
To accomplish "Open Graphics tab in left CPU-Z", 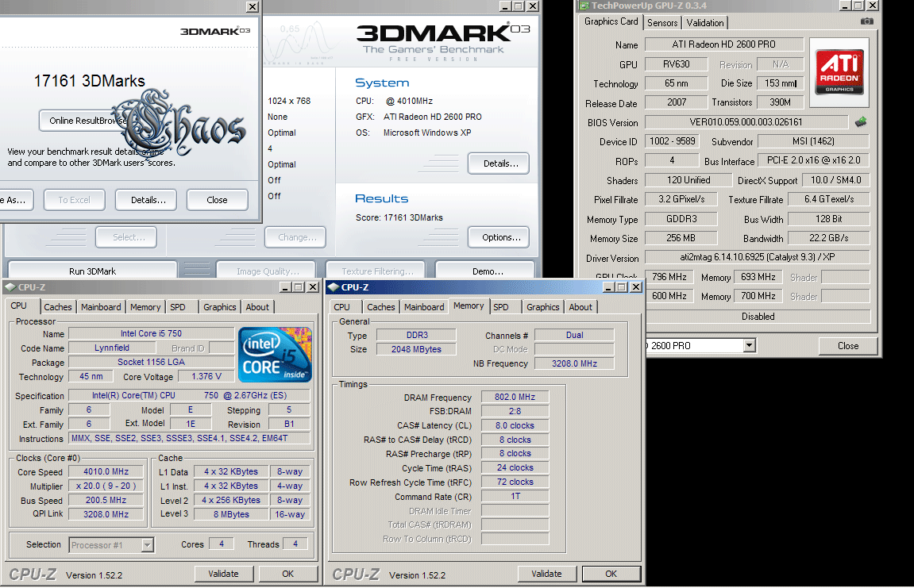I will pos(220,307).
